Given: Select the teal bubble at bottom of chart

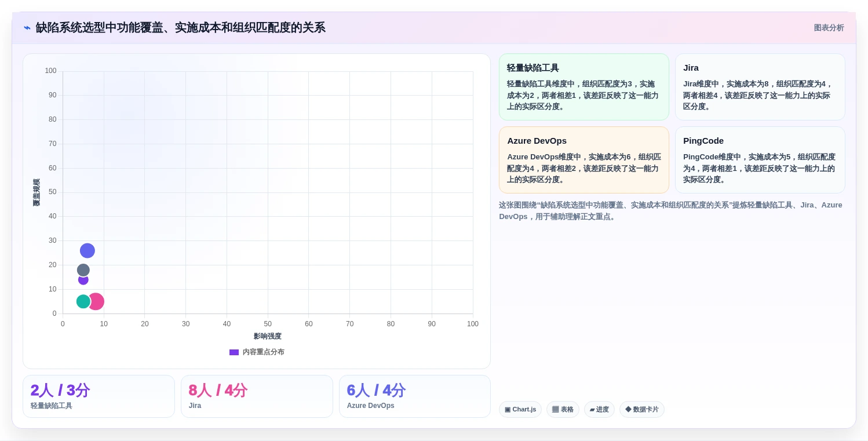Looking at the screenshot, I should [x=83, y=301].
